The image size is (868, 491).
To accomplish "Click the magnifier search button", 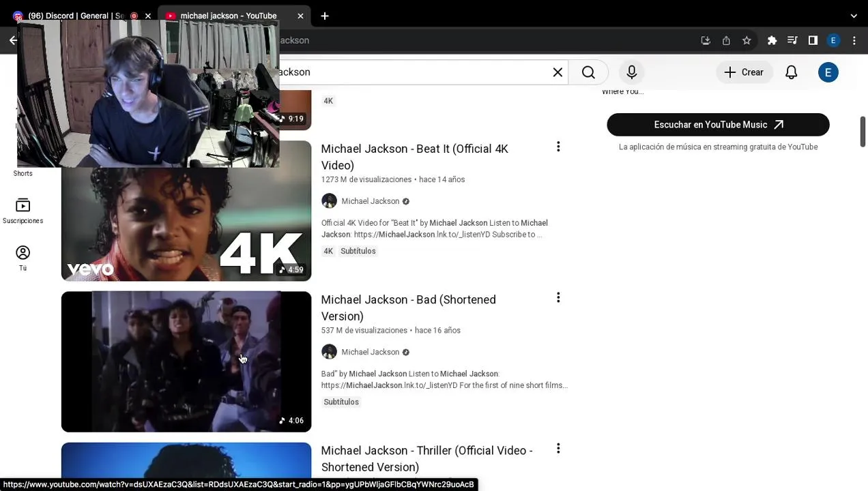I will (x=588, y=72).
